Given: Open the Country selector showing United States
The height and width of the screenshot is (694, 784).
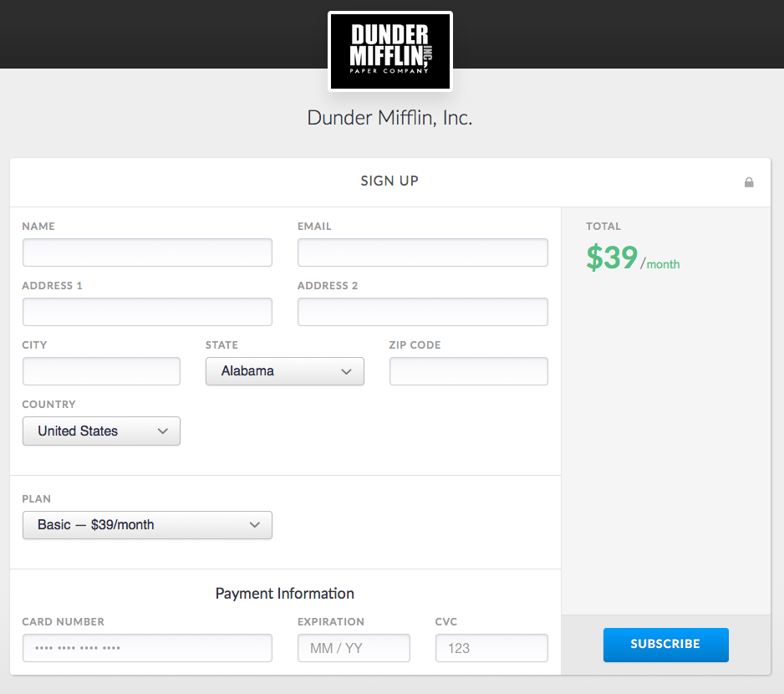Looking at the screenshot, I should click(x=101, y=431).
